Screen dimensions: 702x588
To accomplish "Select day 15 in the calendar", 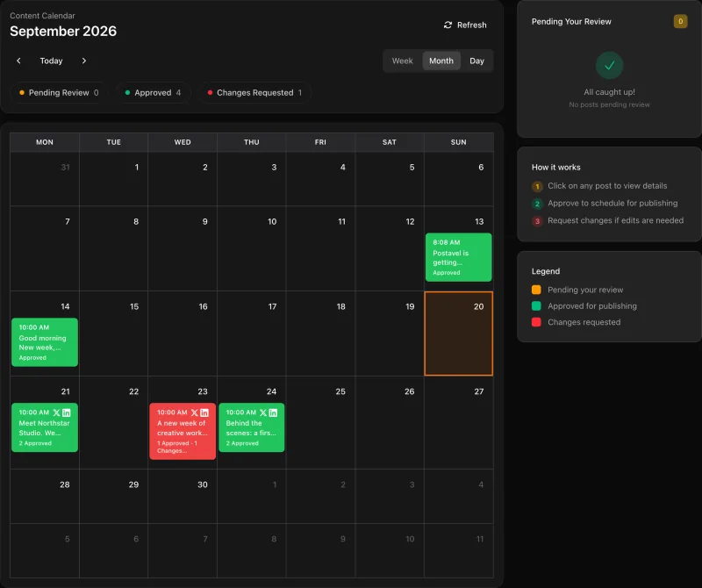I will (114, 333).
